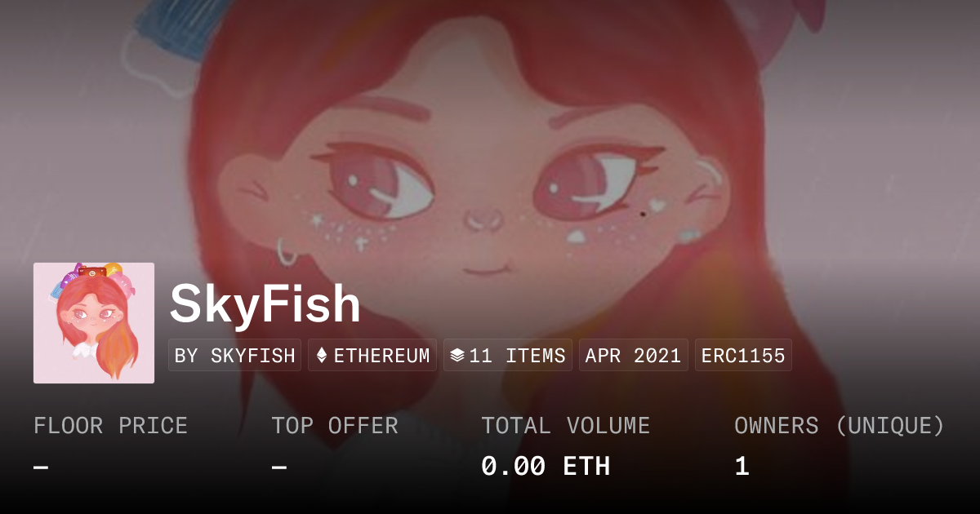Click the stacked layers items icon
This screenshot has height=514, width=980.
point(457,356)
